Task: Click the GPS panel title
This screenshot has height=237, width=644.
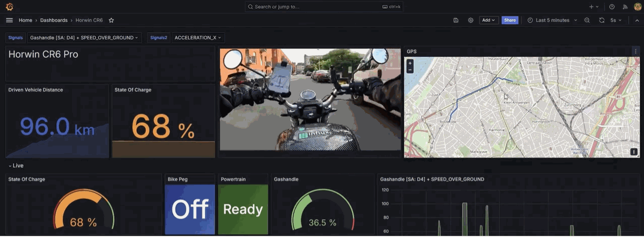Action: [x=412, y=51]
